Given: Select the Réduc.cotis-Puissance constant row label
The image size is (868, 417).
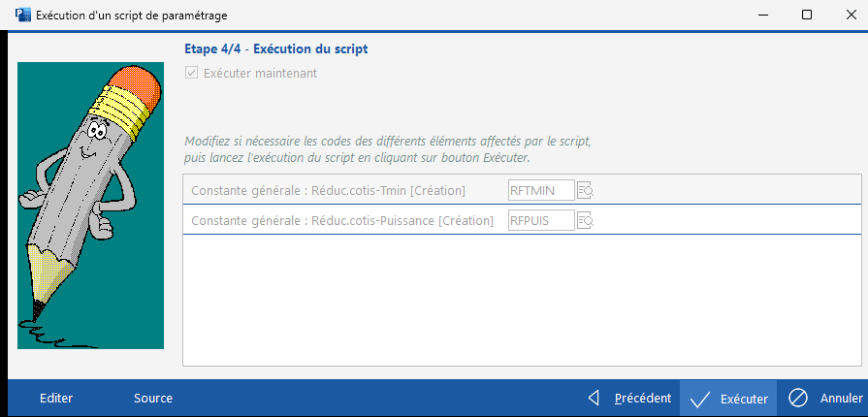Looking at the screenshot, I should 342,221.
